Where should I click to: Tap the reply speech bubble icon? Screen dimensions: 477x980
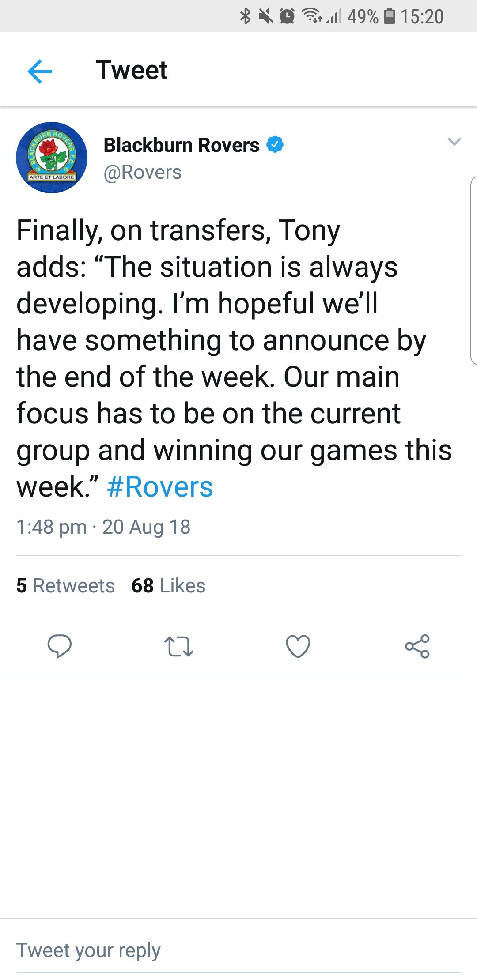pyautogui.click(x=59, y=646)
